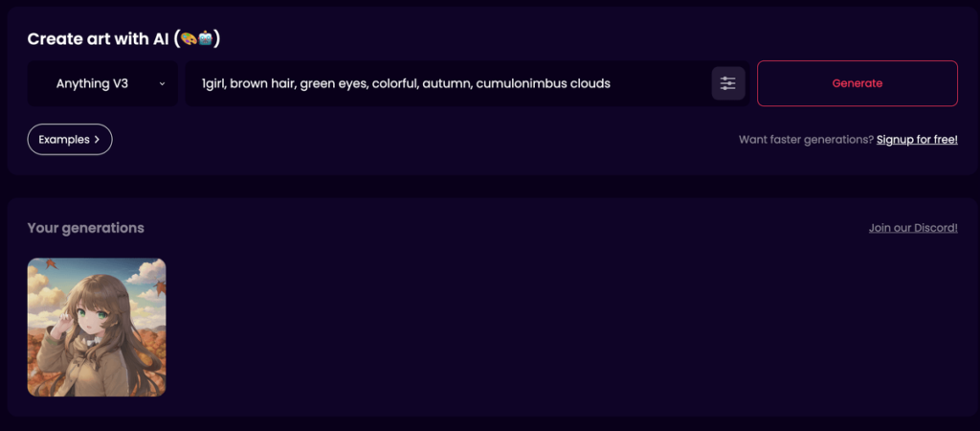Open the Examples list

tap(69, 140)
